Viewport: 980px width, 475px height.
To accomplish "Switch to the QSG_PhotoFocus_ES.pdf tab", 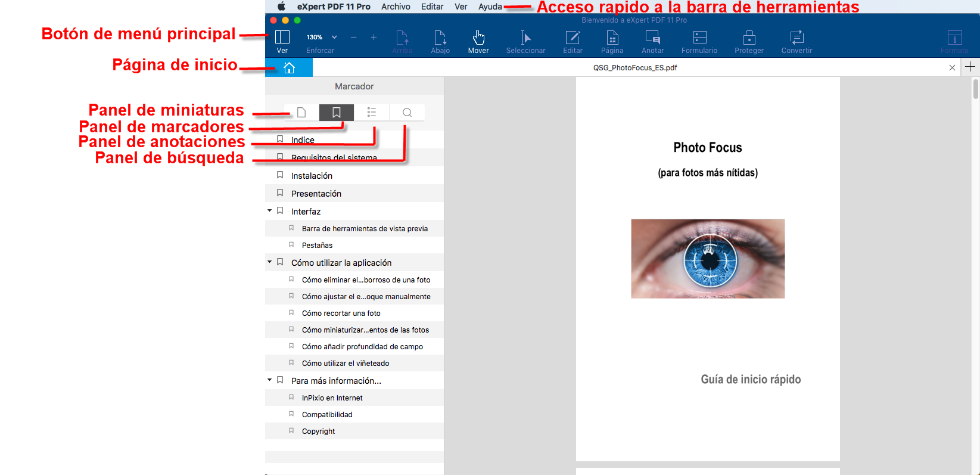I will (635, 67).
